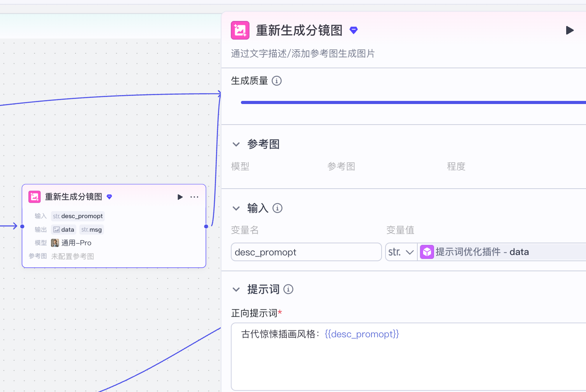This screenshot has width=586, height=392.
Task: Click the info icon beside 提示词 section
Action: pyautogui.click(x=288, y=289)
